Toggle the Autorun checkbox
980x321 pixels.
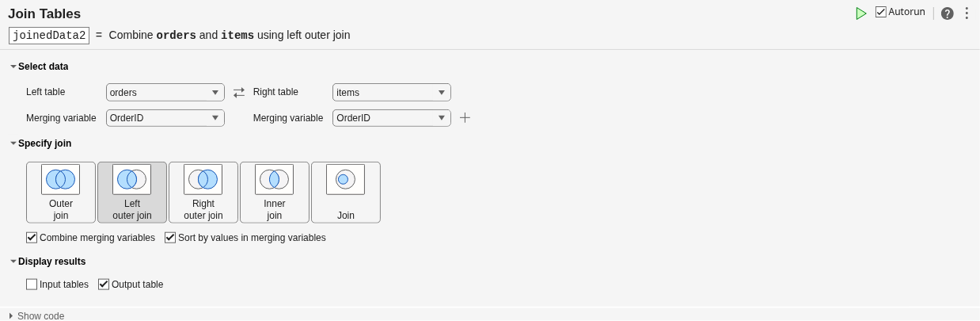[881, 12]
